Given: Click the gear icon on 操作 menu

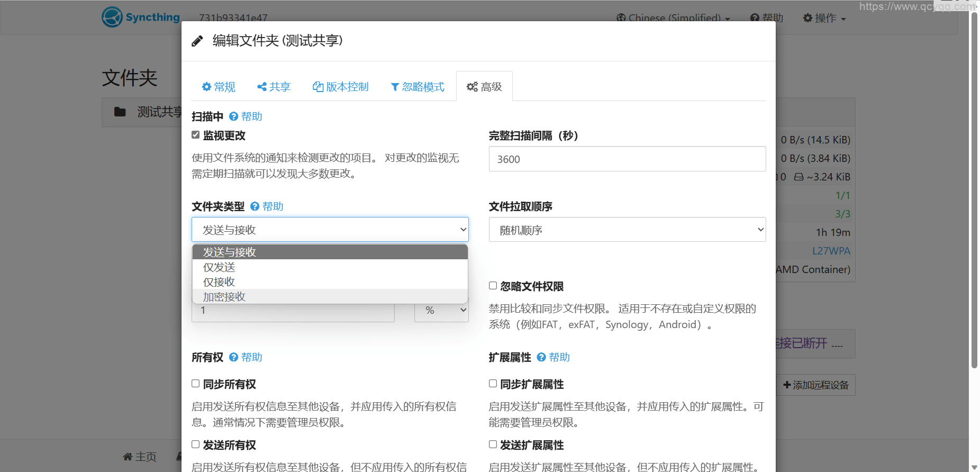Looking at the screenshot, I should 807,18.
